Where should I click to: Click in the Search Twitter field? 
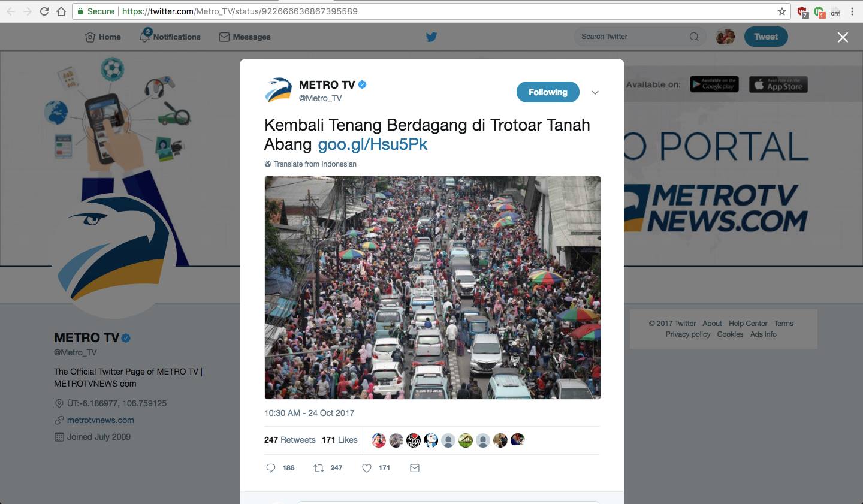click(x=632, y=37)
